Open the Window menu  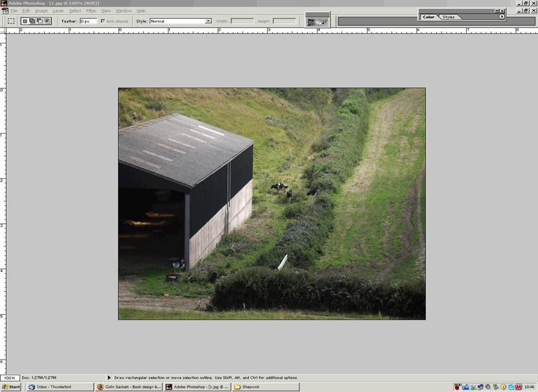click(x=124, y=11)
